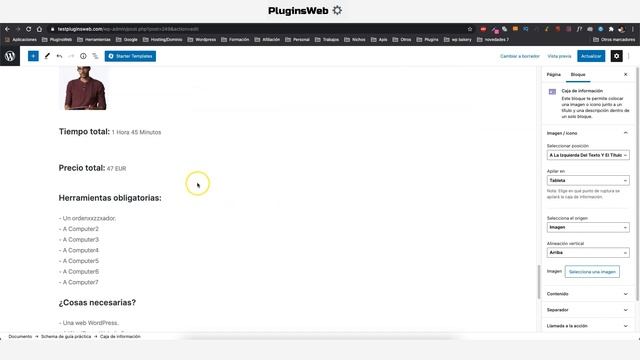Expand the Separador section
640x360 pixels.
[x=587, y=310]
